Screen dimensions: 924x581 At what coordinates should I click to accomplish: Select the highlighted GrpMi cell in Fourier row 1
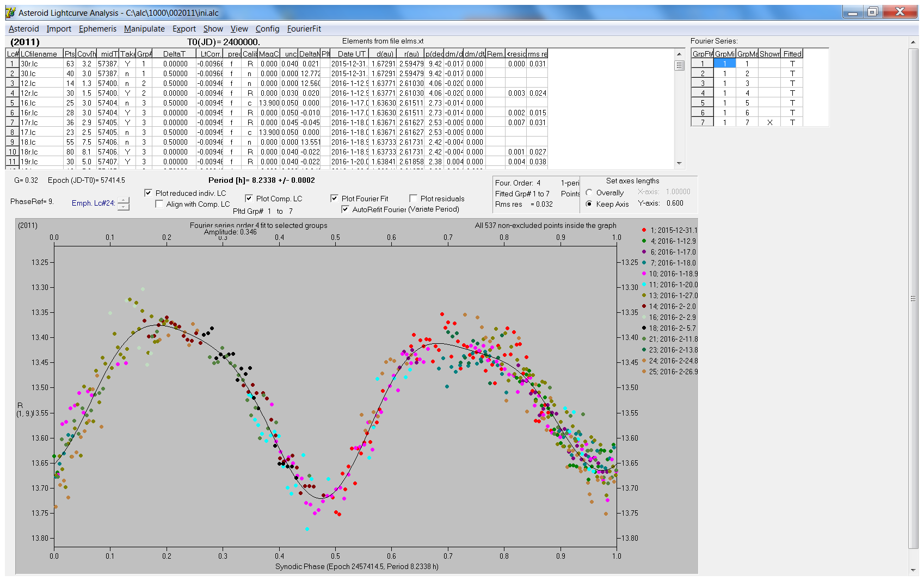coord(725,64)
